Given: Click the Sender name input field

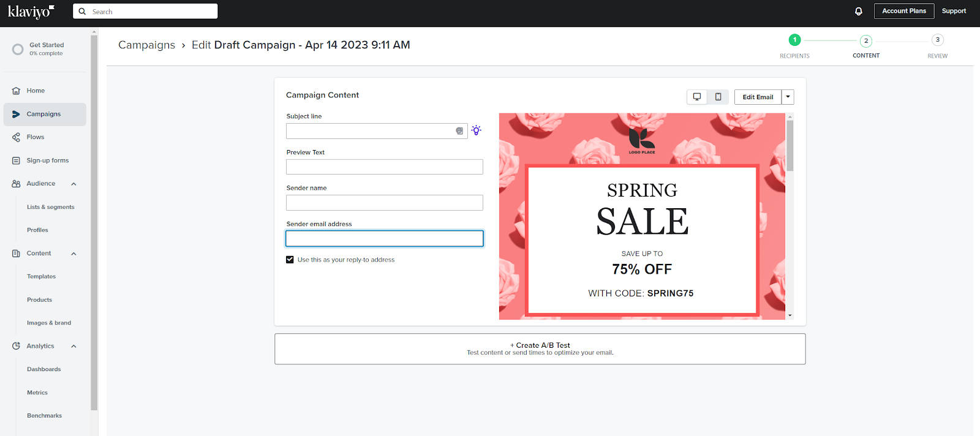Looking at the screenshot, I should 384,203.
